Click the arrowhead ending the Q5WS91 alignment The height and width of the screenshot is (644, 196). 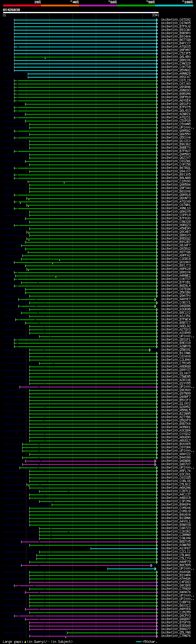(x=150, y=350)
